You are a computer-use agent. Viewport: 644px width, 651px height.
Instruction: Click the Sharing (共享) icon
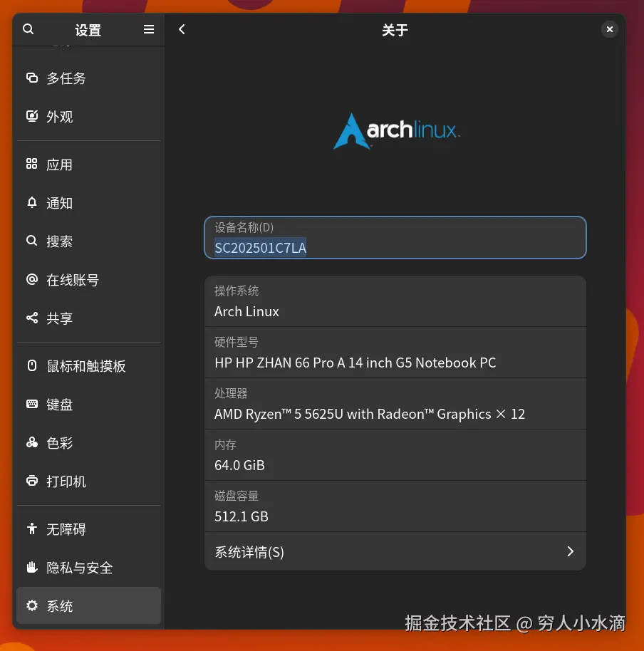click(32, 318)
